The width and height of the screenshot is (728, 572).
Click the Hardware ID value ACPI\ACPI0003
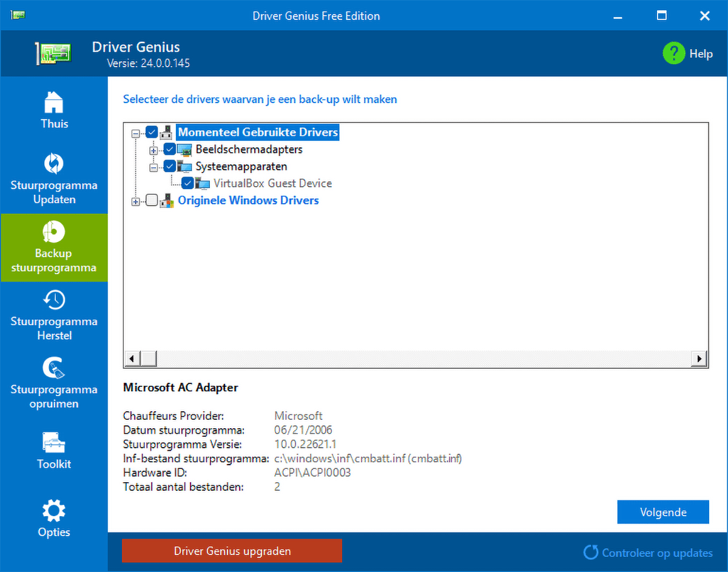click(312, 473)
